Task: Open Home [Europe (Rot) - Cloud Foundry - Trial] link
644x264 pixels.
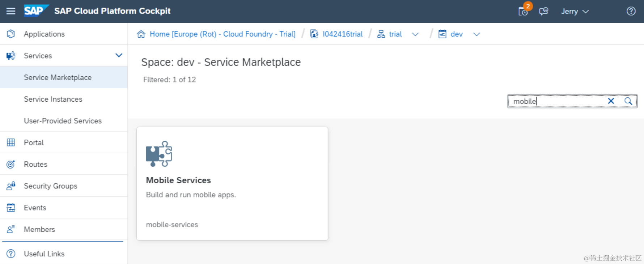Action: point(223,34)
